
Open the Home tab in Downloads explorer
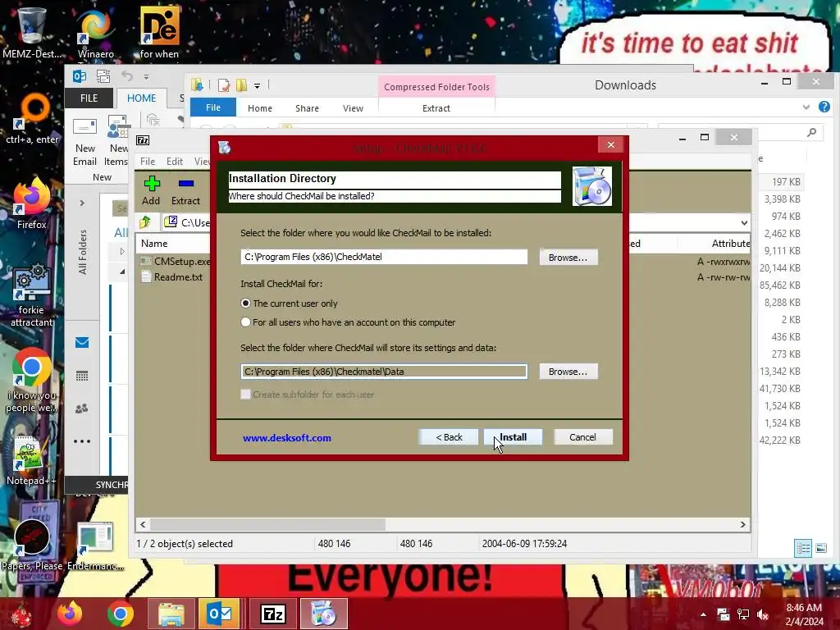coord(260,108)
